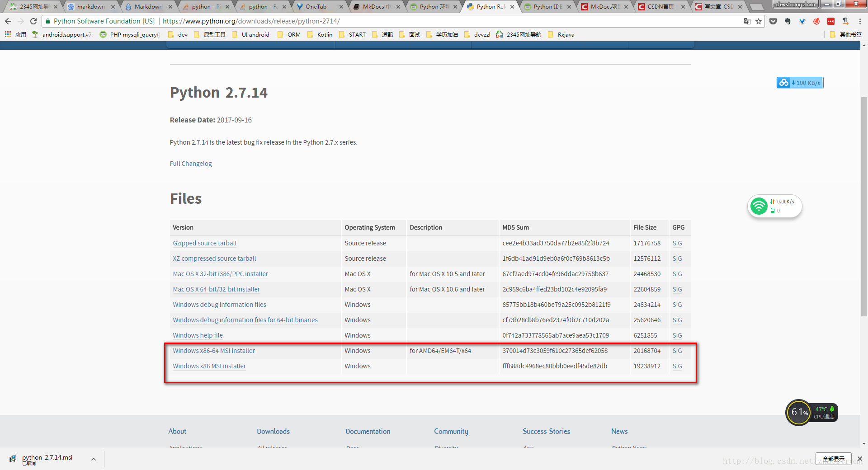Click the vertical page scrollbar thumb
Image resolution: width=868 pixels, height=470 pixels.
coord(864,206)
